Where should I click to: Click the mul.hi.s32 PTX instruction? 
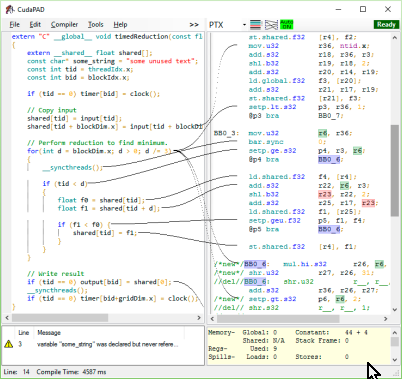coord(305,264)
